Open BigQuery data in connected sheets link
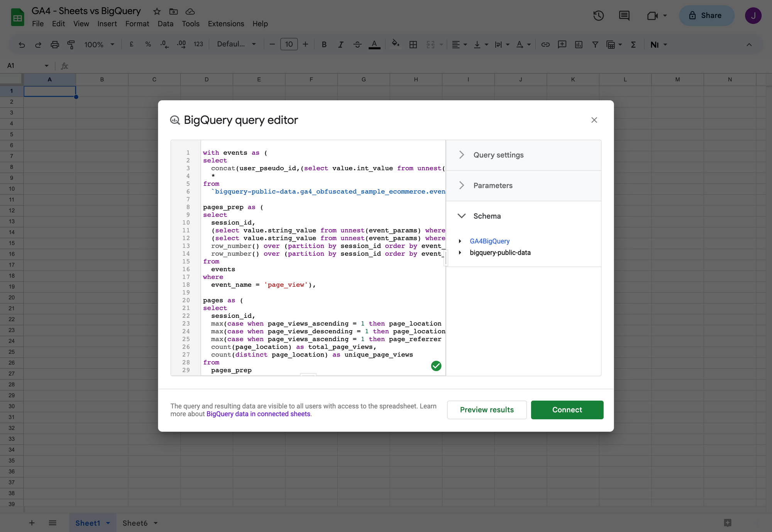The image size is (772, 532). pos(258,414)
